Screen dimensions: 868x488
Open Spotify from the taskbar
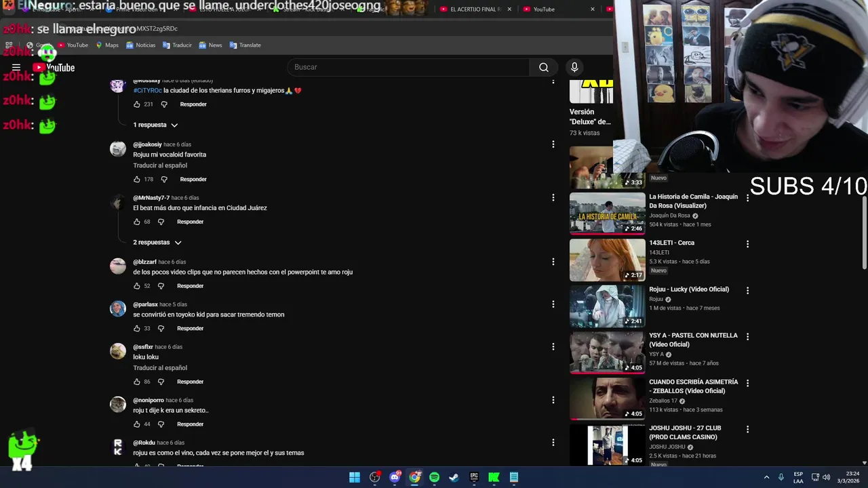[x=434, y=477]
